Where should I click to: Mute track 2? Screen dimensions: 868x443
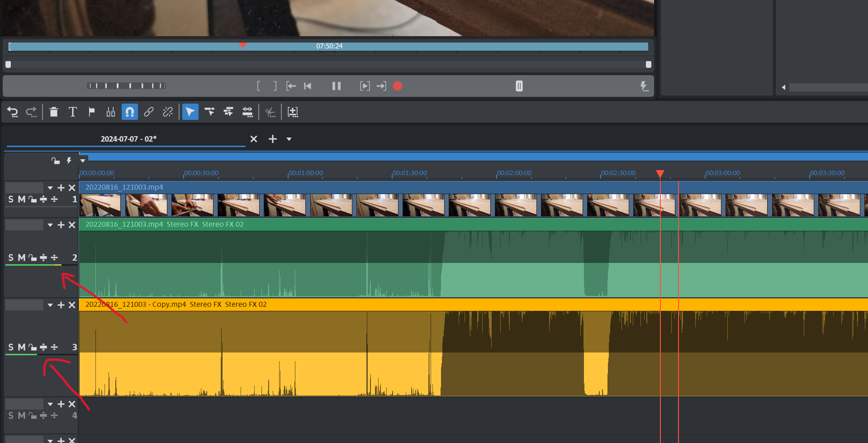(21, 257)
